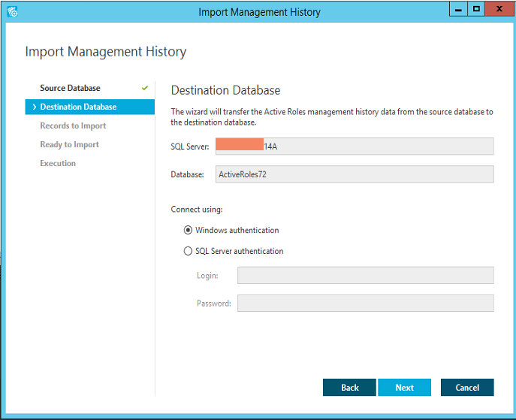Click the wizard description text about transferring data
This screenshot has height=420, width=516.
click(x=332, y=117)
